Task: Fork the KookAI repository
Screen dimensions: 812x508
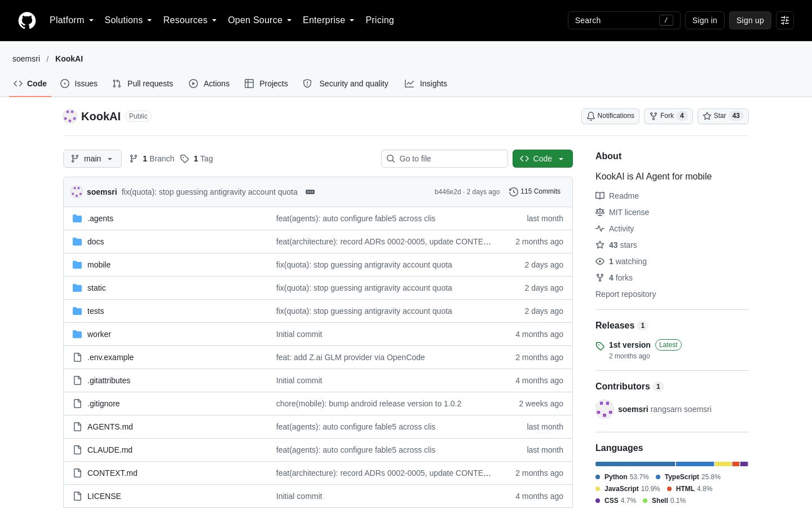Action: [668, 116]
